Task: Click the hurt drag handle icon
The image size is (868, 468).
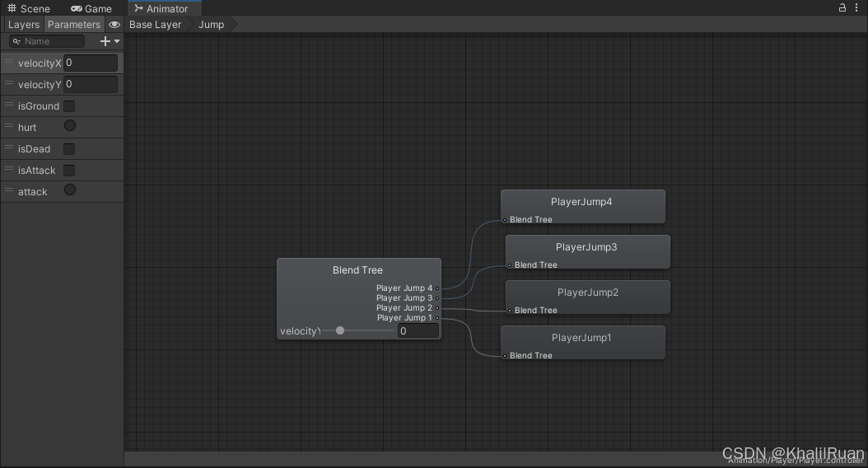Action: tap(9, 126)
